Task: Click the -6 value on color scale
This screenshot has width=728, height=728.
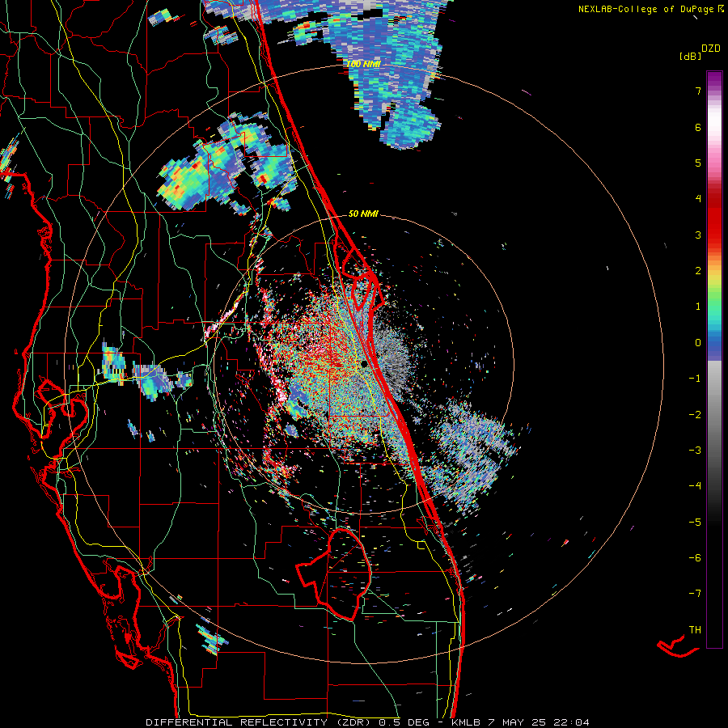Action: tap(695, 558)
